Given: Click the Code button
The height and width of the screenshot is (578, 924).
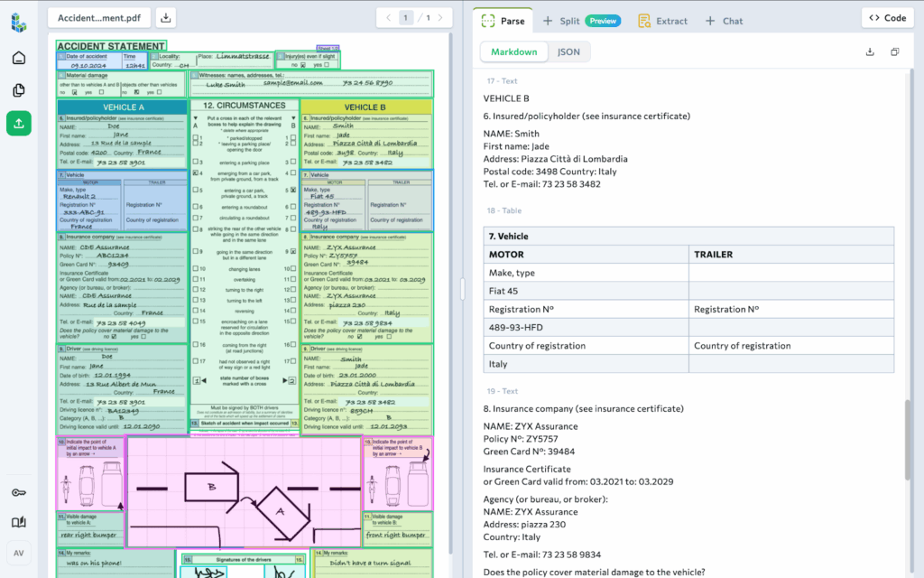Looking at the screenshot, I should [x=887, y=17].
